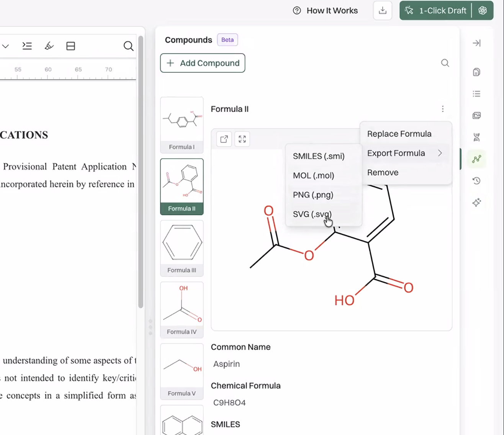Collapse the right sidebar panel arrow
This screenshot has height=435, width=504.
coord(476,43)
